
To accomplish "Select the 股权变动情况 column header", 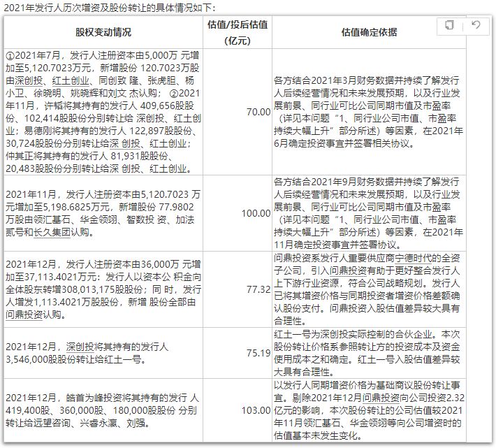I will pos(103,32).
